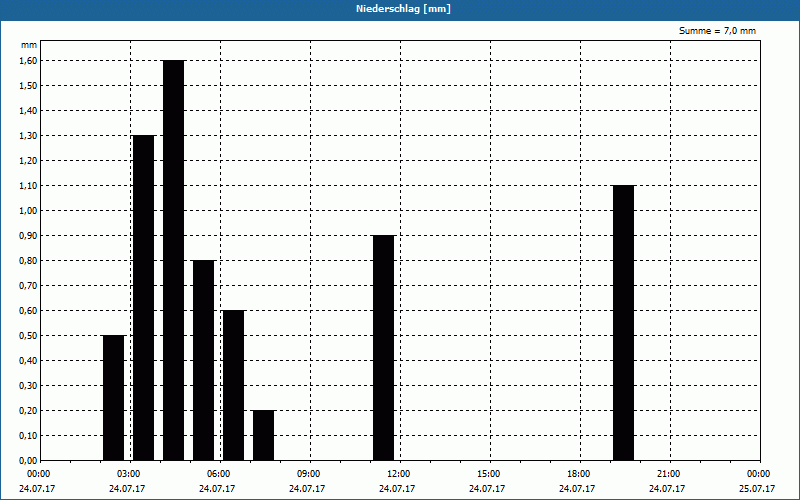
Task: Click the Summe = 7,0 mm total label
Action: point(717,31)
